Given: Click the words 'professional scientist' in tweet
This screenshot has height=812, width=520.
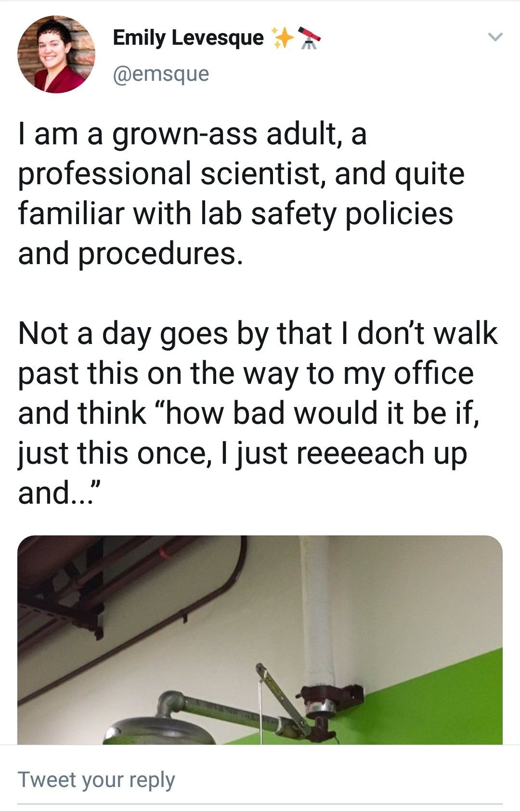Looking at the screenshot, I should tap(169, 173).
